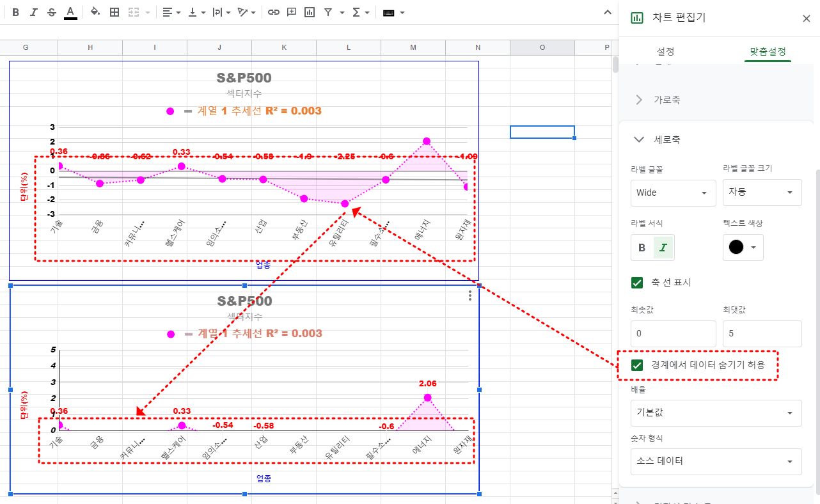Uncheck 축 선 표시 checkbox
820x504 pixels.
click(x=637, y=282)
